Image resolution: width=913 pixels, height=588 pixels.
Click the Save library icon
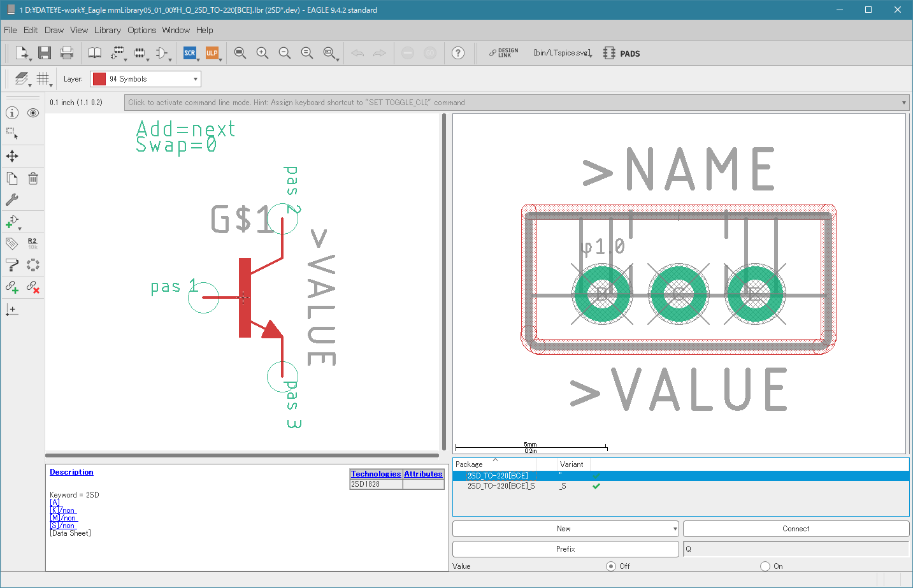[x=44, y=53]
